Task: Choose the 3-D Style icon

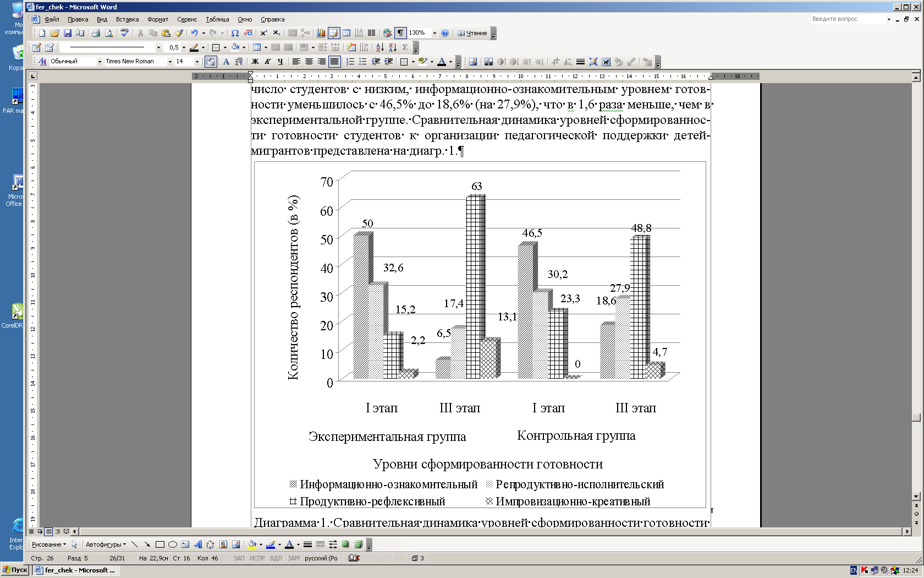Action: point(359,544)
